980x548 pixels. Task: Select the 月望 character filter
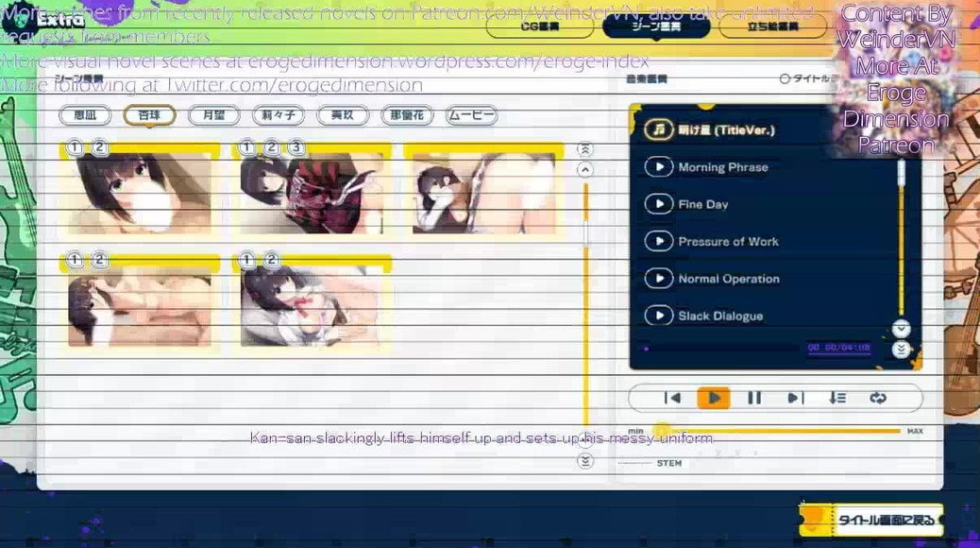(x=213, y=115)
